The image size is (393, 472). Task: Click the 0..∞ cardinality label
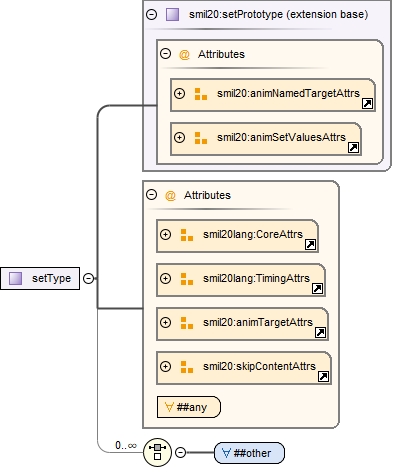(x=126, y=445)
